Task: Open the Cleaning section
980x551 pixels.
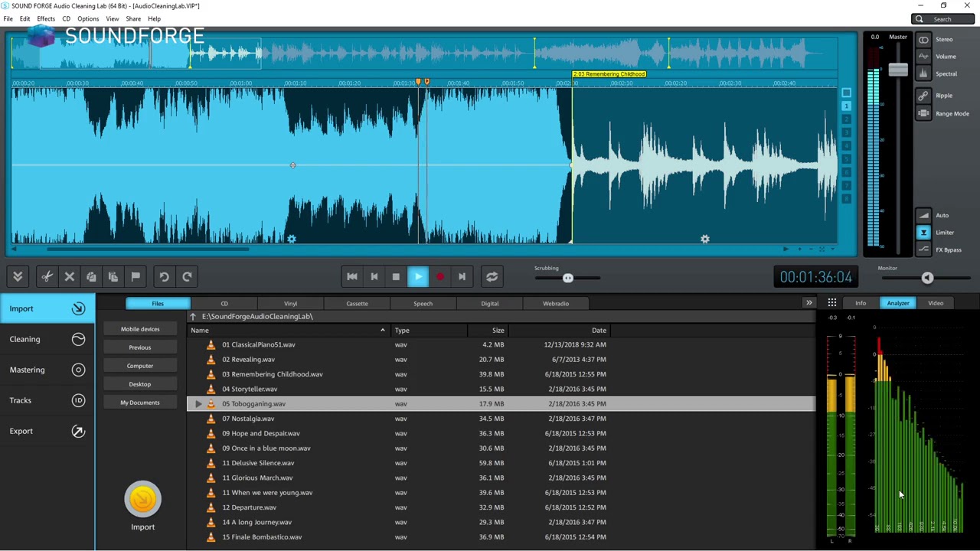Action: click(46, 339)
